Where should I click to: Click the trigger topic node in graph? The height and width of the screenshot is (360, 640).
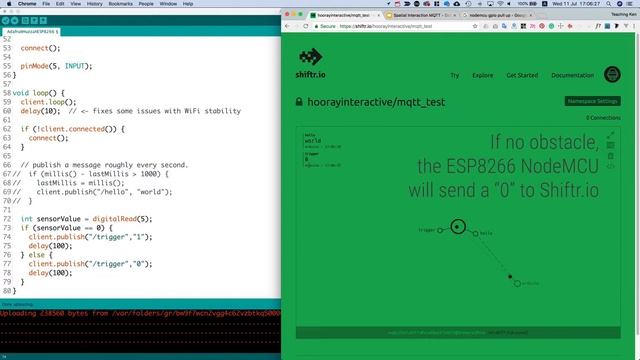coord(440,230)
